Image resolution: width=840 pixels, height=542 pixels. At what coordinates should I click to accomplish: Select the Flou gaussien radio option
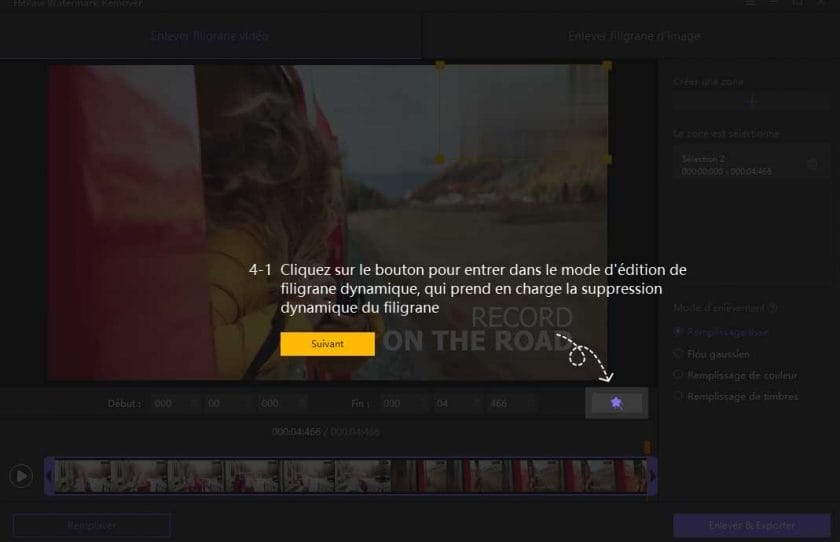pos(679,354)
